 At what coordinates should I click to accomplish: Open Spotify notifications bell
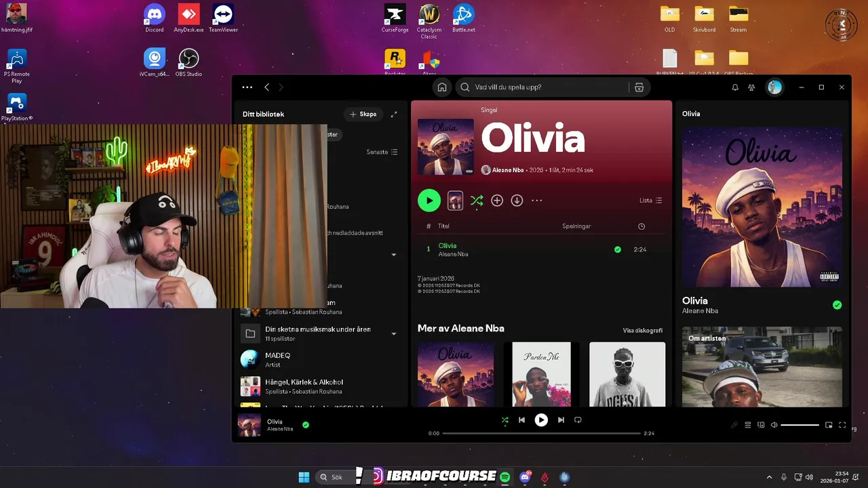tap(735, 87)
